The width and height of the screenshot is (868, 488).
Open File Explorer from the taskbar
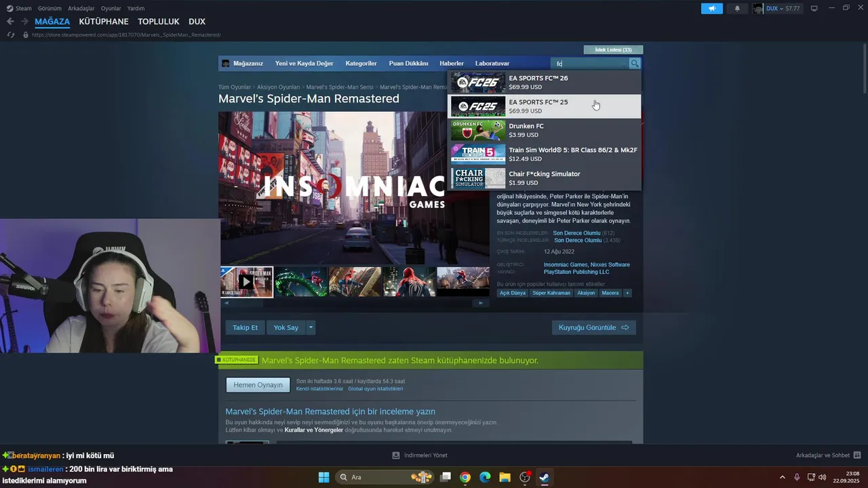505,477
